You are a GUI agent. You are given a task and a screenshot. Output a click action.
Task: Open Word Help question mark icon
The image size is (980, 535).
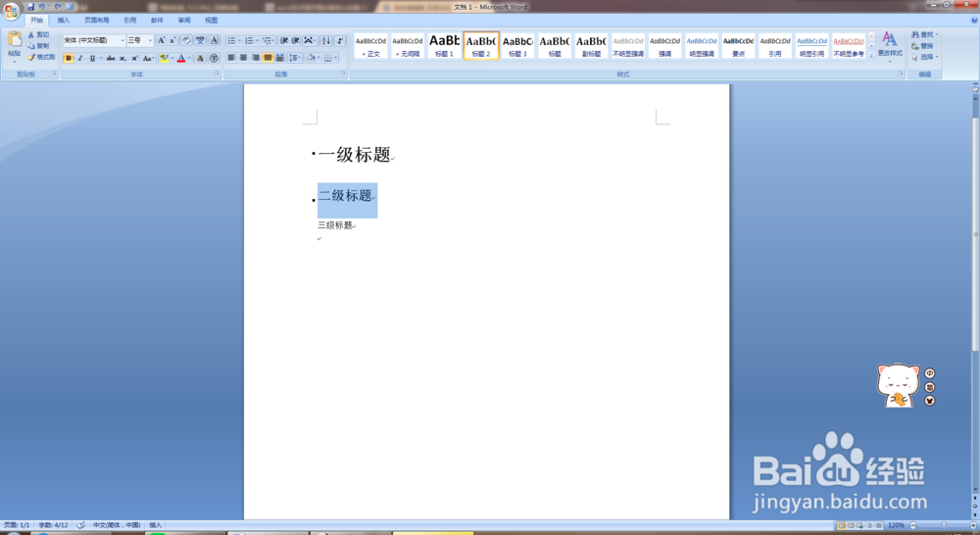(974, 20)
